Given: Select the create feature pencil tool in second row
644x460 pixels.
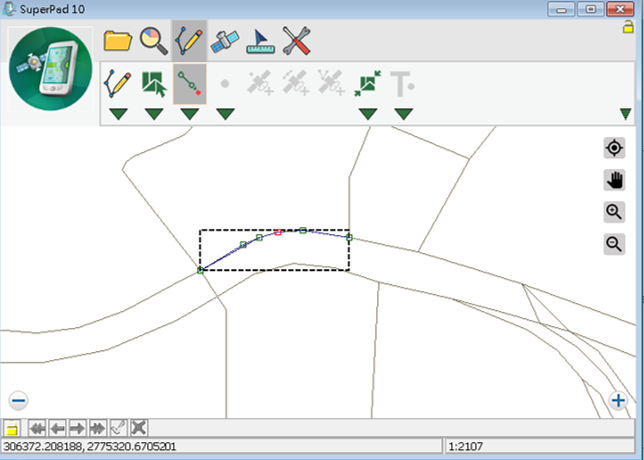Looking at the screenshot, I should [x=118, y=84].
